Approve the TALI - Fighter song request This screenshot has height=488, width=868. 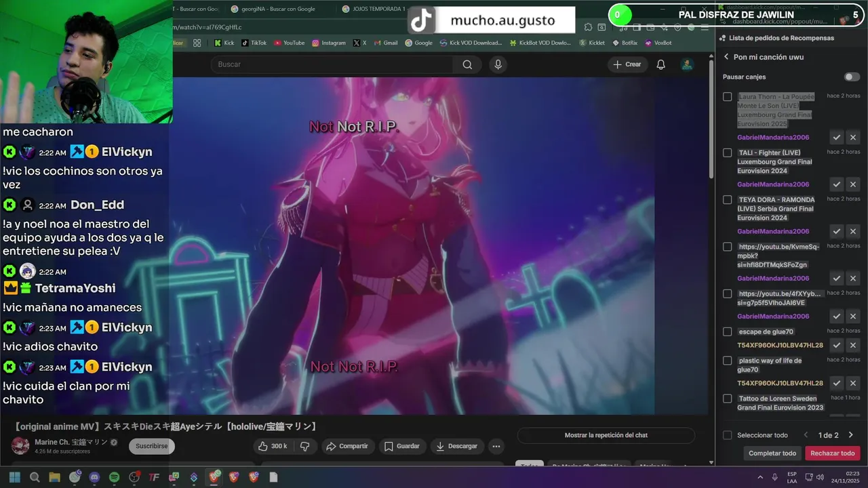837,184
